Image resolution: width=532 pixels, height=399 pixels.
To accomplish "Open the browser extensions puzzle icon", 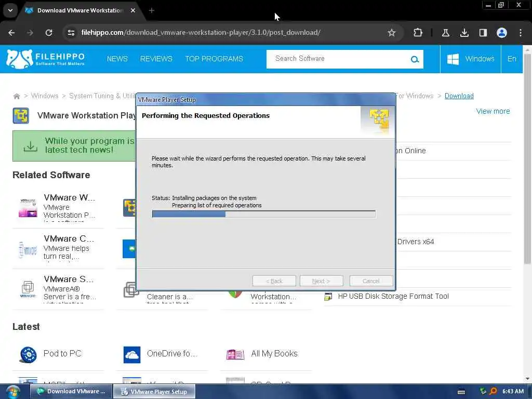I will (418, 33).
